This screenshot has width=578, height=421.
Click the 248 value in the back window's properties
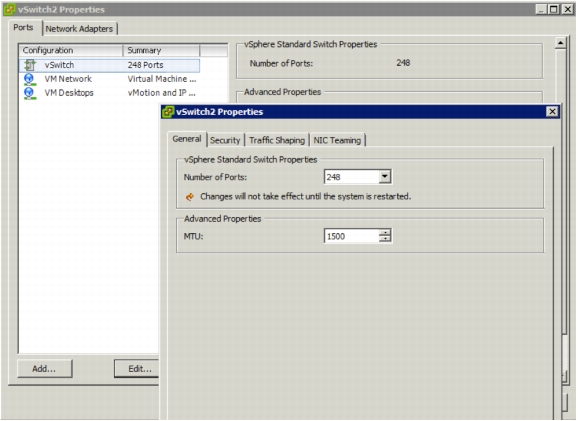coord(403,63)
